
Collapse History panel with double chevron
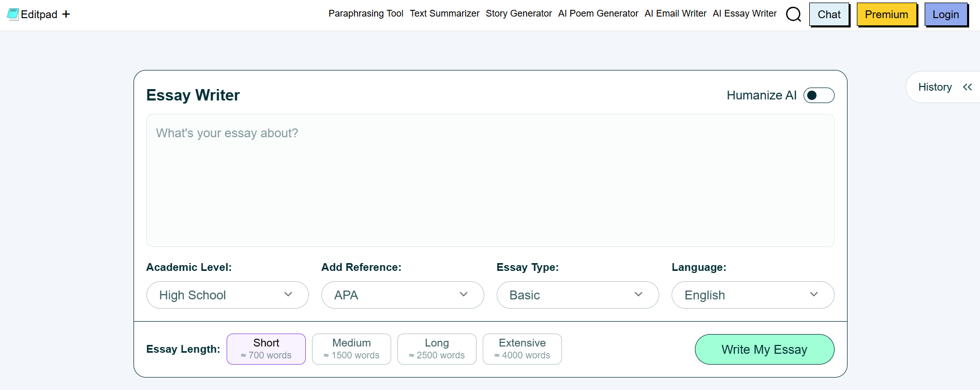[x=967, y=87]
